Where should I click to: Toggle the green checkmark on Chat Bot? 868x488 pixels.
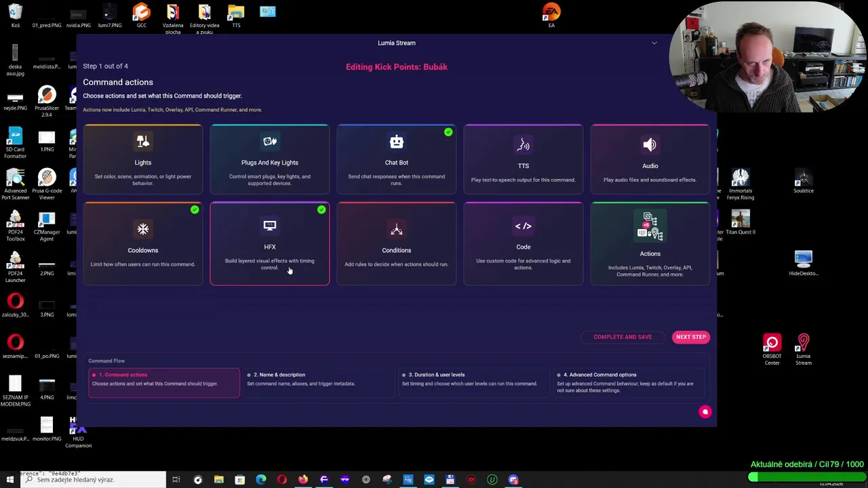coord(448,132)
